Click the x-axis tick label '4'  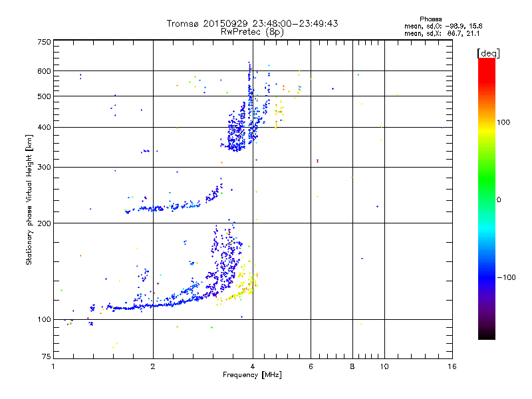[x=253, y=366]
